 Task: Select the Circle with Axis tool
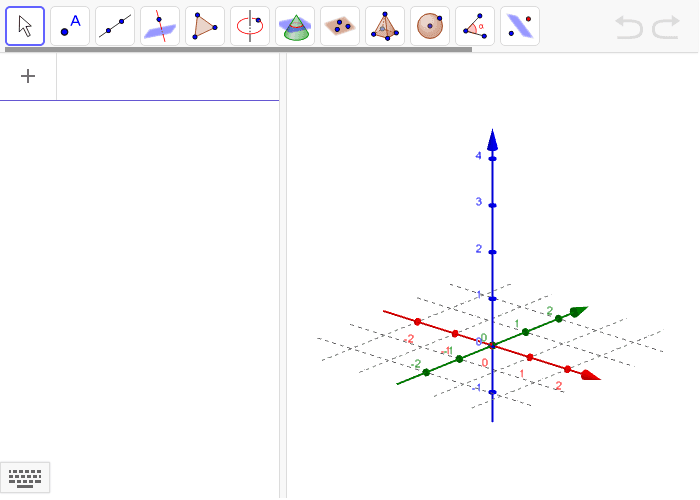pyautogui.click(x=250, y=26)
